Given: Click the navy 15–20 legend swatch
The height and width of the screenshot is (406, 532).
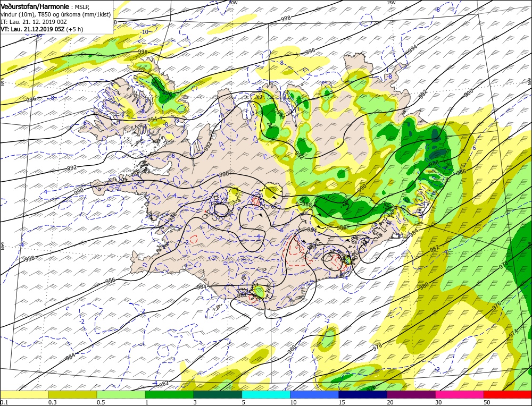Looking at the screenshot, I should pos(363,394).
